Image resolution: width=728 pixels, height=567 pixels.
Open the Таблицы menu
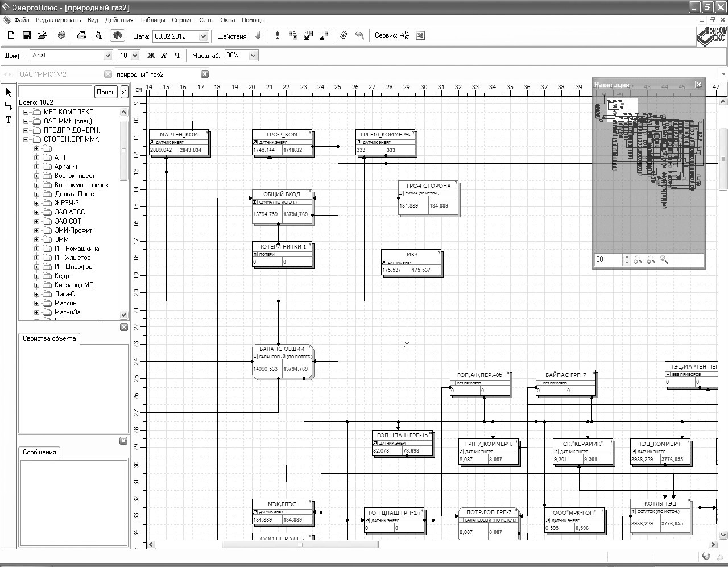152,20
